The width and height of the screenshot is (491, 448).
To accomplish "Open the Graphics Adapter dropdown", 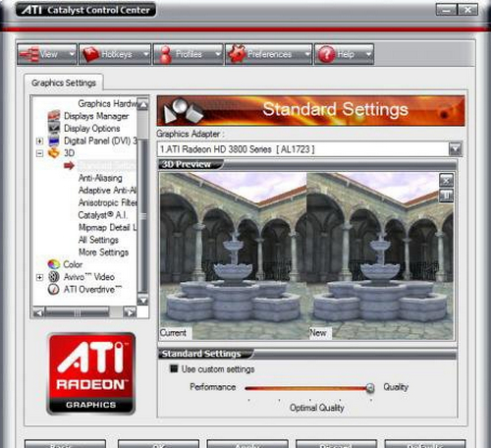I will pyautogui.click(x=456, y=149).
